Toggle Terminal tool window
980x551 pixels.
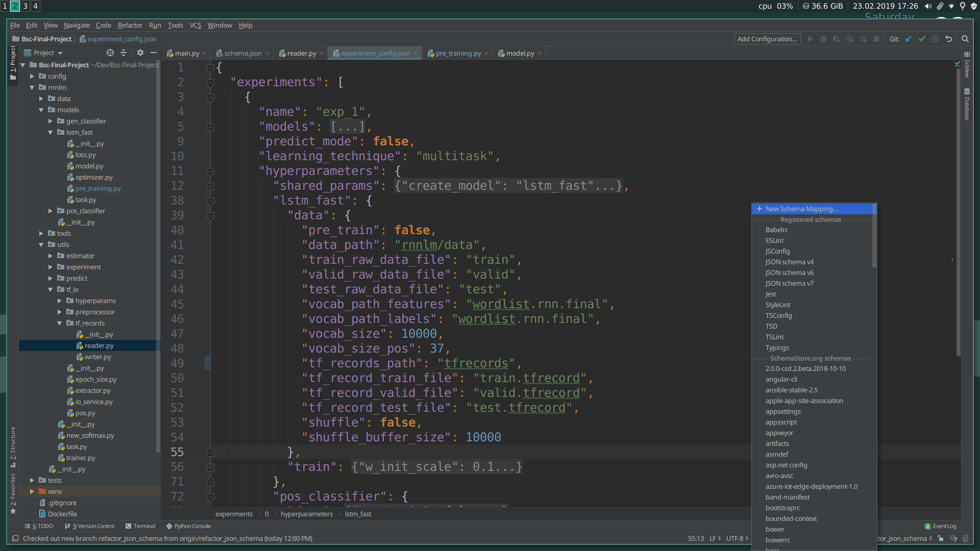(x=140, y=526)
